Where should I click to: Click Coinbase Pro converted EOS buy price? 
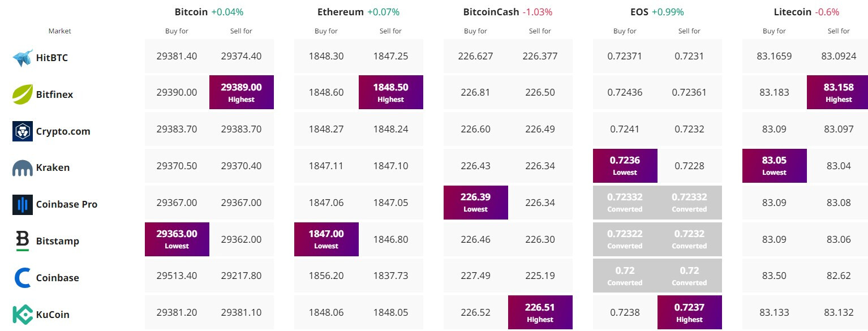tap(625, 202)
